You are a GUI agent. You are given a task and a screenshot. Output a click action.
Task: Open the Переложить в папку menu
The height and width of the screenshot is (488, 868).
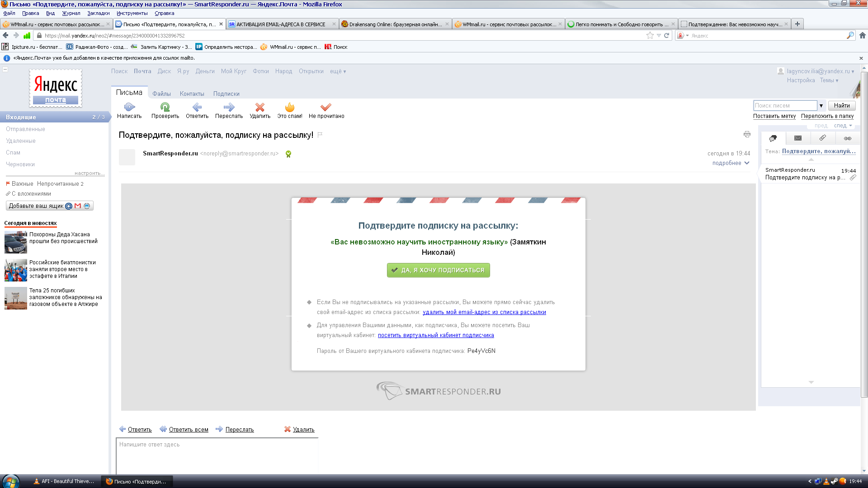pyautogui.click(x=827, y=116)
